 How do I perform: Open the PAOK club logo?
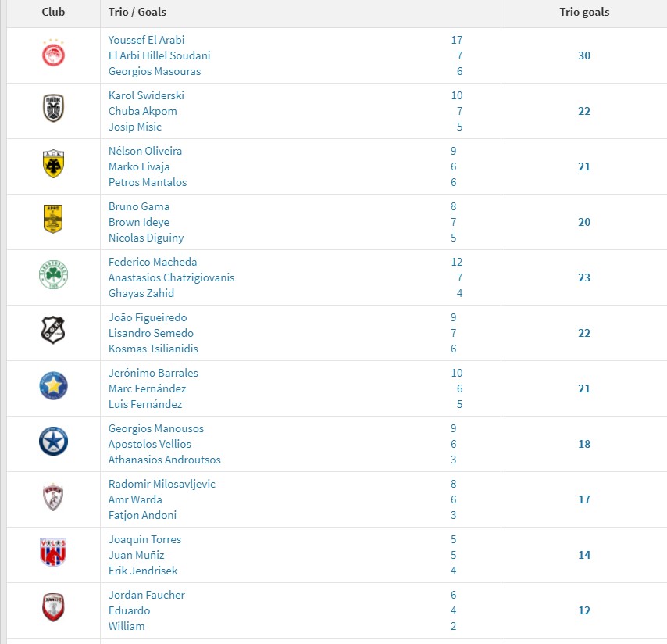(53, 108)
